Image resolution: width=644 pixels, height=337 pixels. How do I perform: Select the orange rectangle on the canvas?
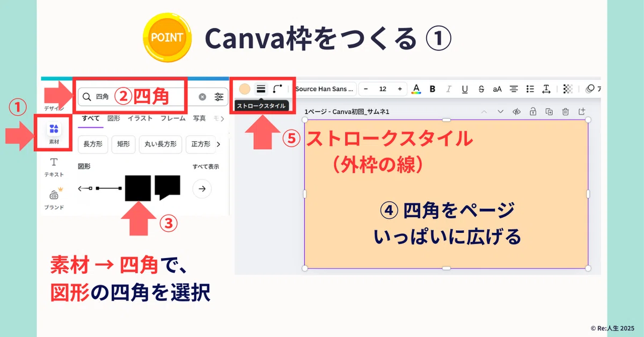point(446,194)
